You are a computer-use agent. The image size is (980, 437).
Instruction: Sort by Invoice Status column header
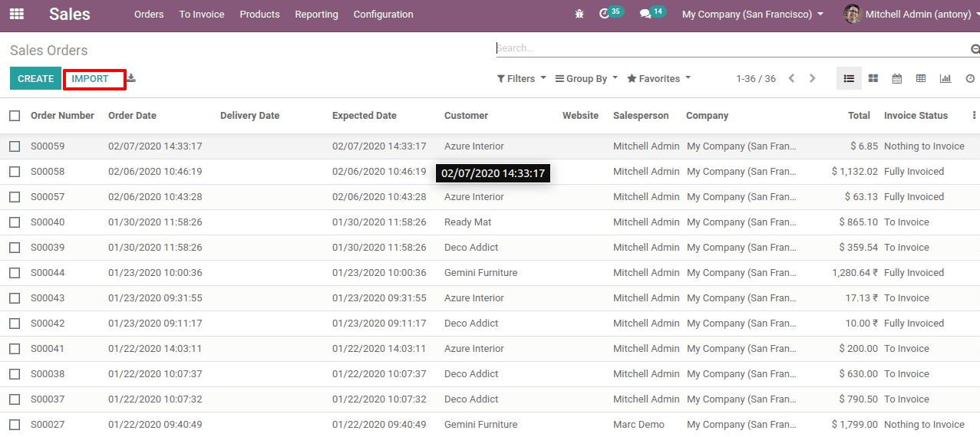pos(916,116)
